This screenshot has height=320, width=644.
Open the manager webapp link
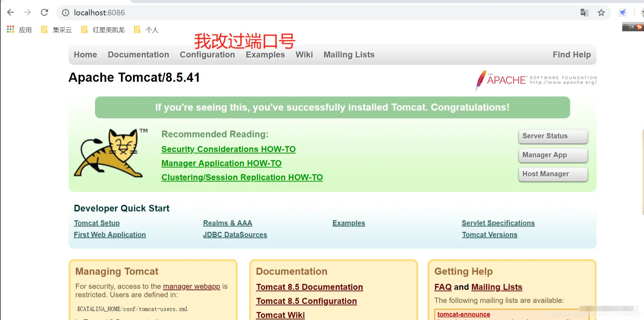pyautogui.click(x=191, y=286)
